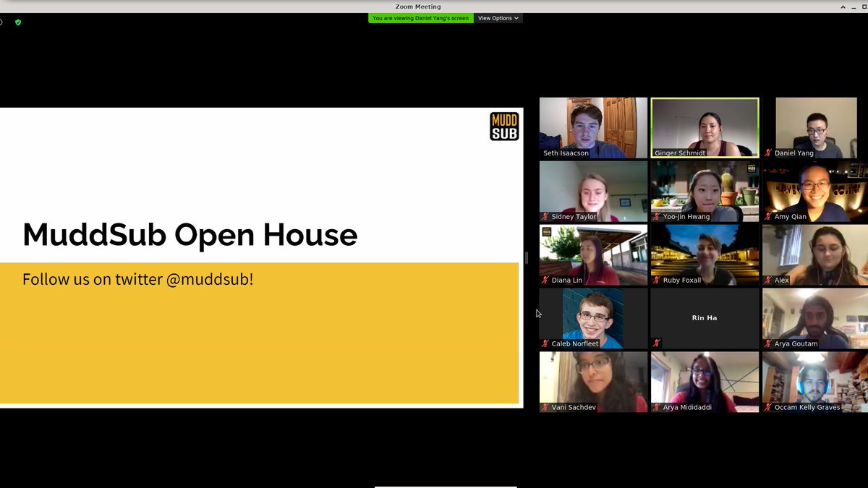Click Yoo-Jin Hwang's muted microphone icon
This screenshot has width=868, height=488.
tap(657, 217)
